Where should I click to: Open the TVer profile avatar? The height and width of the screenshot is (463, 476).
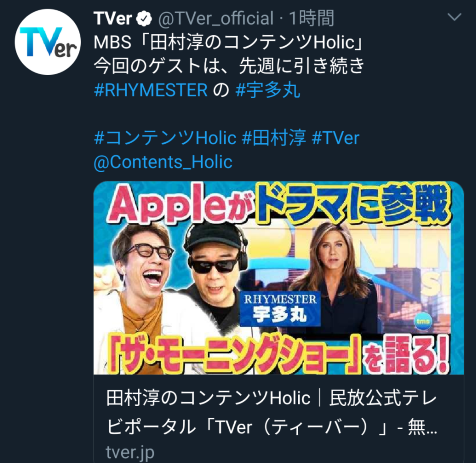pyautogui.click(x=48, y=43)
